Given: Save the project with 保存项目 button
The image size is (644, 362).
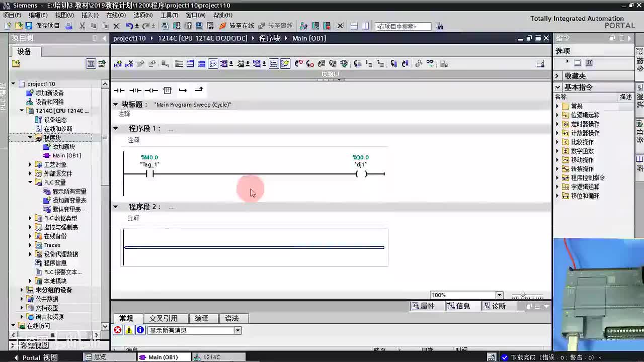Looking at the screenshot, I should [x=43, y=26].
